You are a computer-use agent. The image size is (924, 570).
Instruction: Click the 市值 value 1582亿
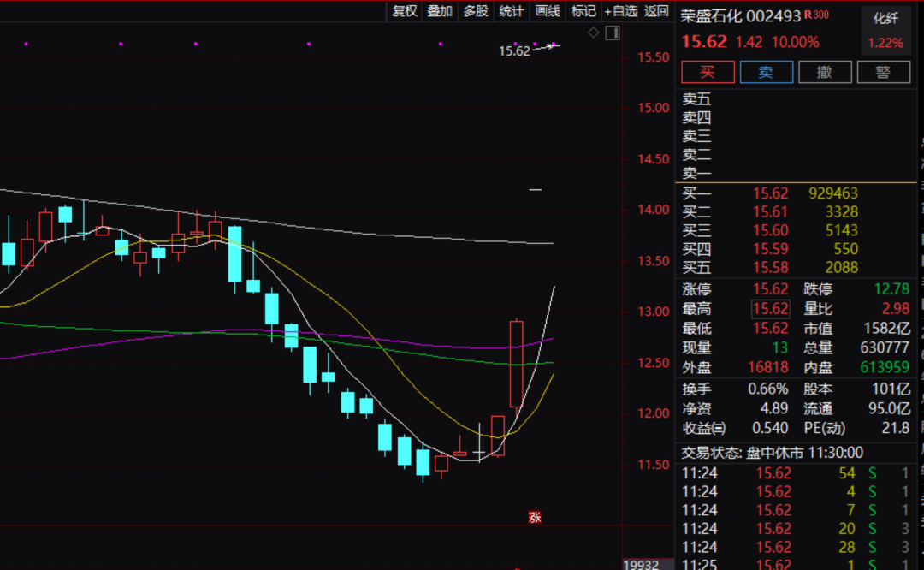(x=887, y=329)
